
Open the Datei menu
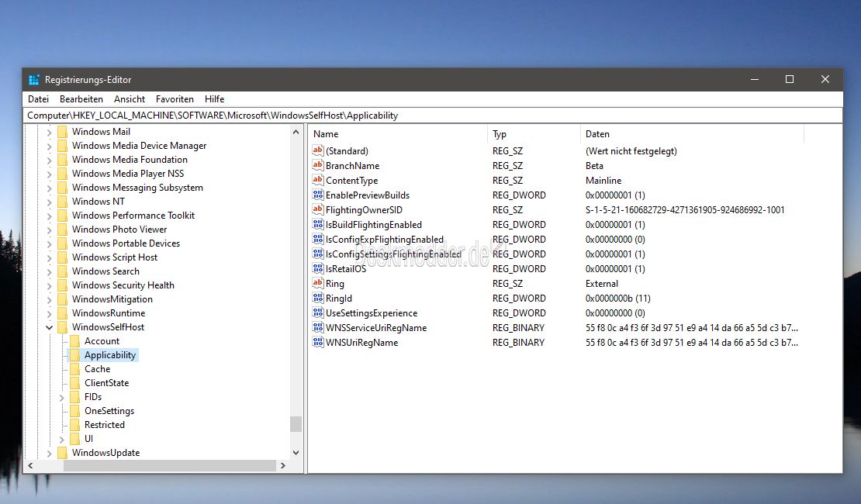(39, 98)
